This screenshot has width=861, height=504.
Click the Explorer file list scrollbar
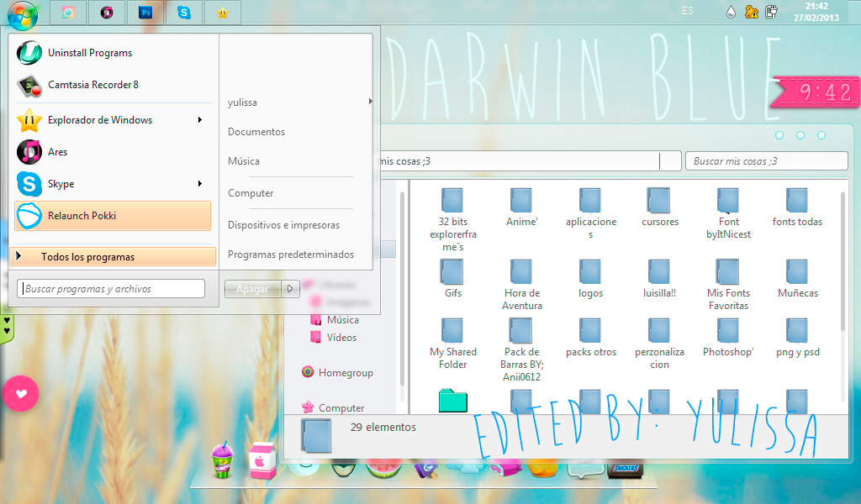[x=844, y=260]
